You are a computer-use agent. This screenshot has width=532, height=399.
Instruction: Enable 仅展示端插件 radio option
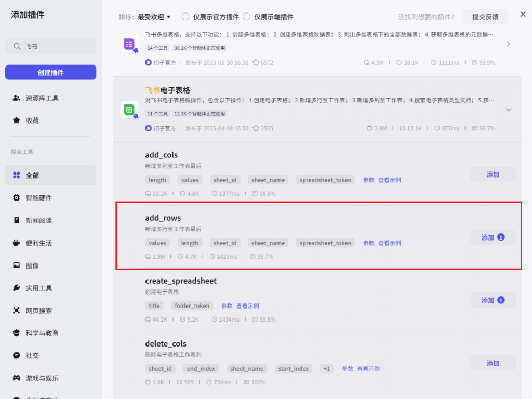point(247,17)
